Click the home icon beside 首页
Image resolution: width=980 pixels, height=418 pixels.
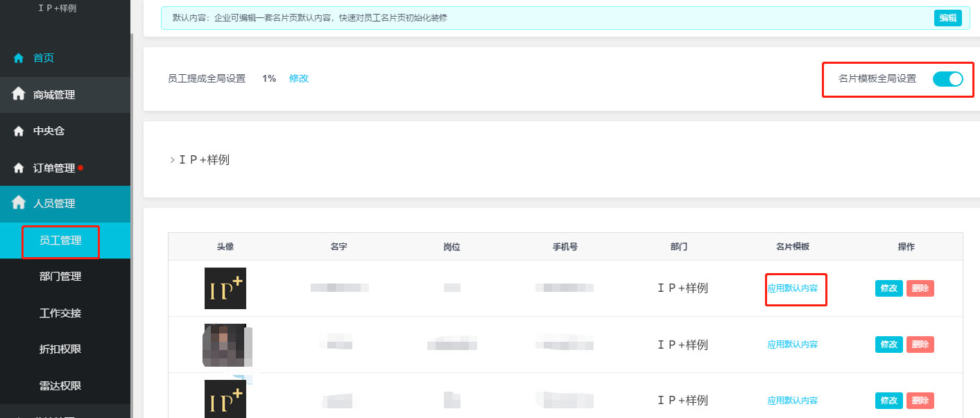19,58
